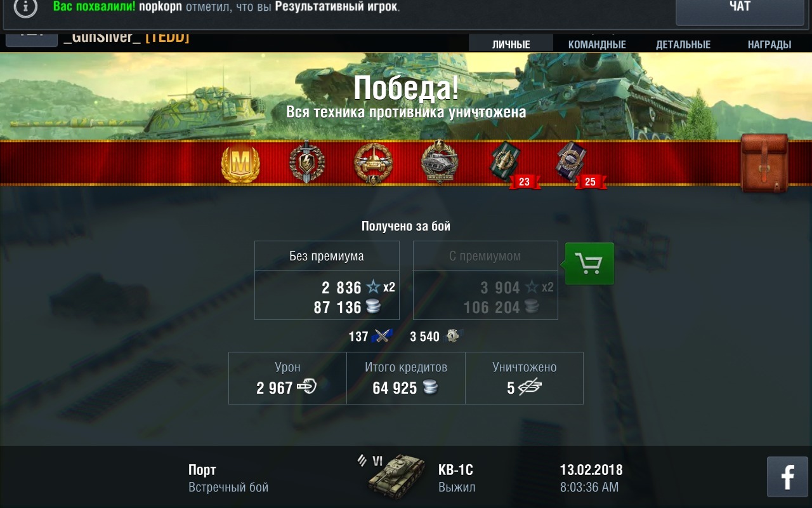Screen dimensions: 812x508
Task: Click the Урон damage stat box
Action: tap(287, 378)
